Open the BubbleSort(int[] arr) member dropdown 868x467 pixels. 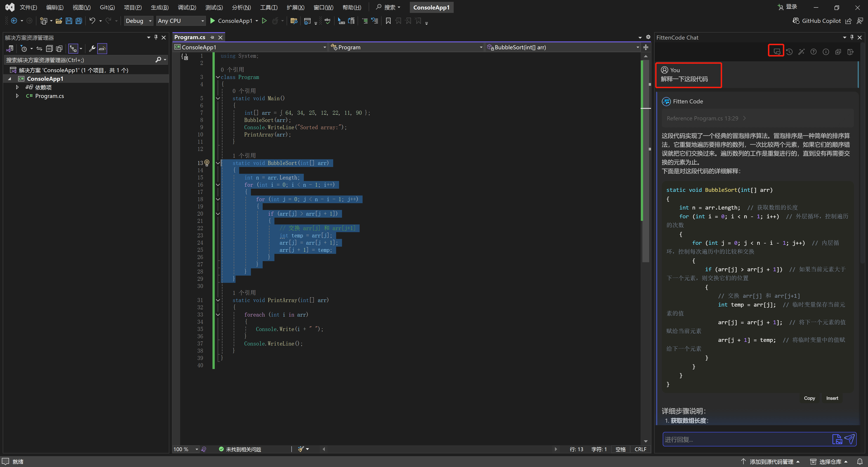point(637,47)
